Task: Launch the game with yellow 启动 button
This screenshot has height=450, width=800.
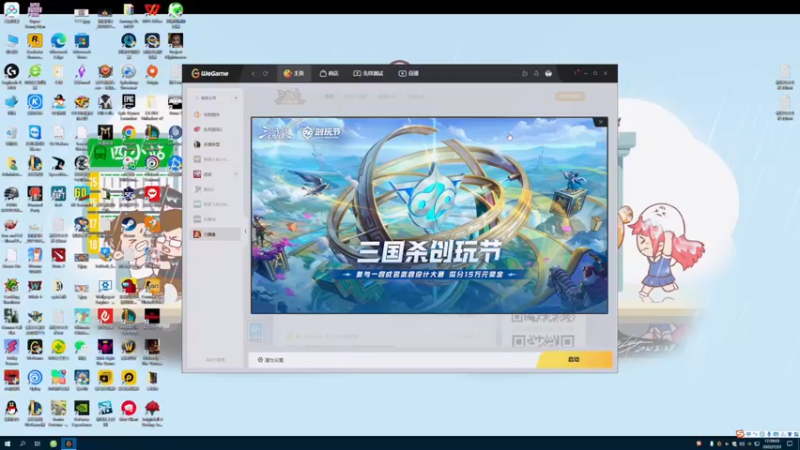Action: pyautogui.click(x=574, y=360)
